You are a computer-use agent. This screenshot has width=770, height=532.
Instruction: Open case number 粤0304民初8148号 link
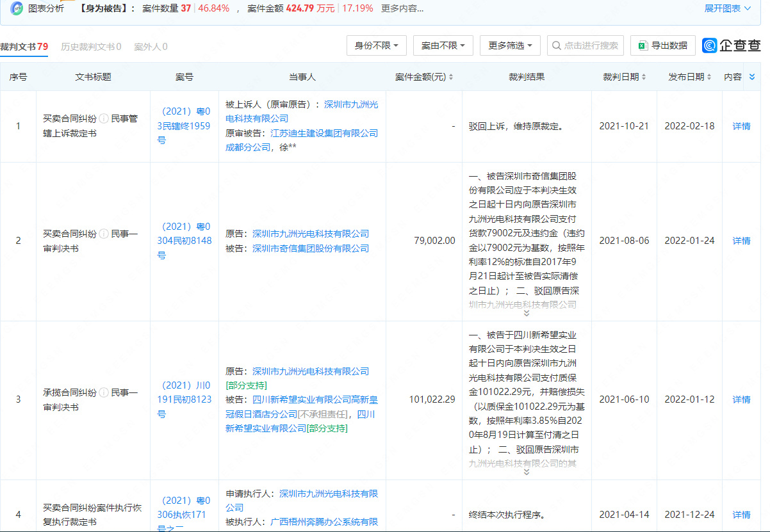click(184, 241)
